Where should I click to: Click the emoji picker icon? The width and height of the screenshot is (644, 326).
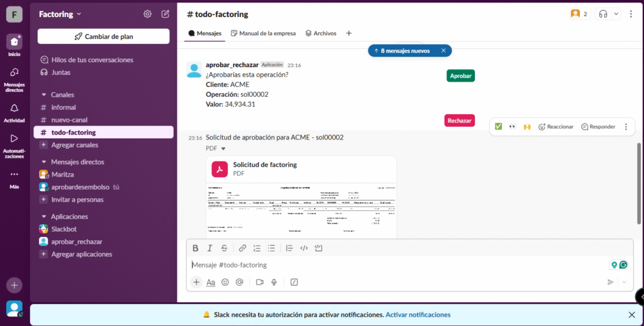(x=225, y=282)
